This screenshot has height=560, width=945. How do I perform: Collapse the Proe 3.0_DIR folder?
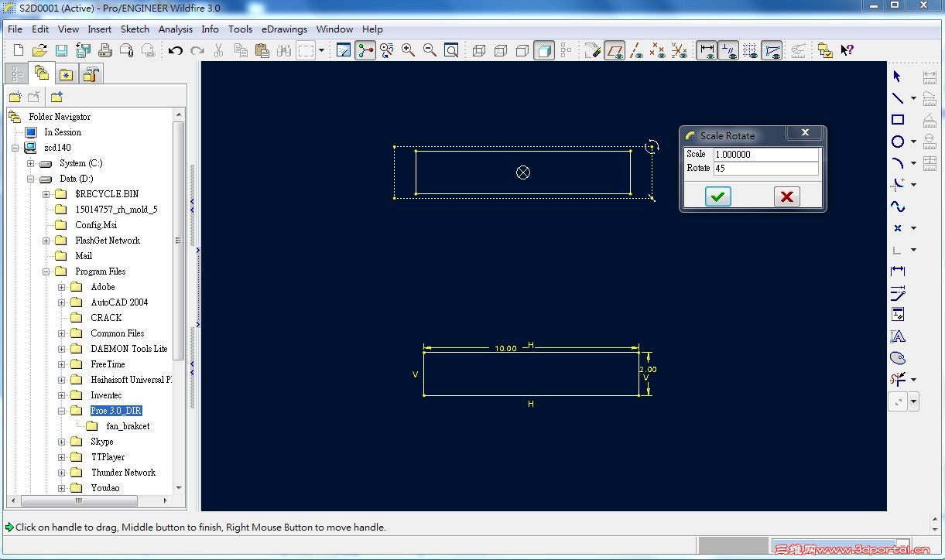(x=61, y=411)
